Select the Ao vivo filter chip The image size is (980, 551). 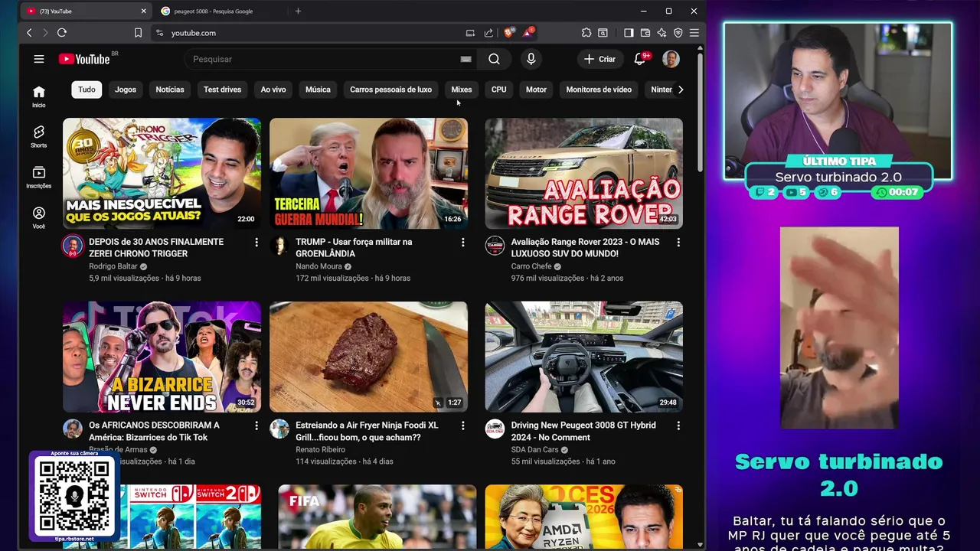pyautogui.click(x=273, y=90)
